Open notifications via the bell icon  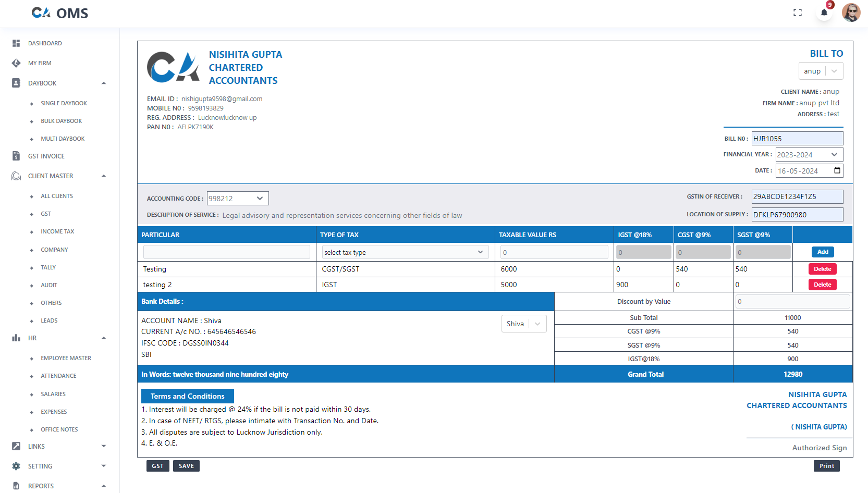click(x=824, y=13)
